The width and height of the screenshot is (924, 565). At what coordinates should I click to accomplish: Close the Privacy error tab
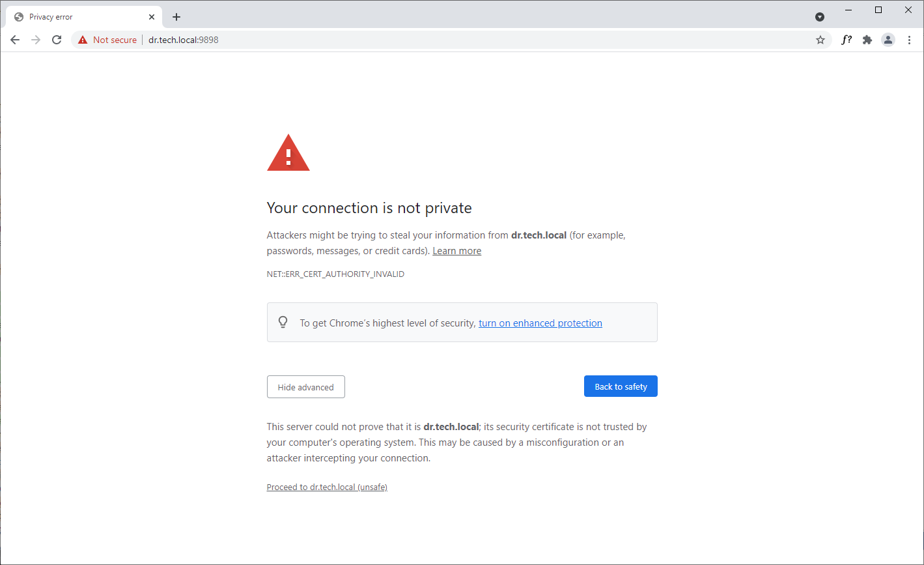[152, 16]
